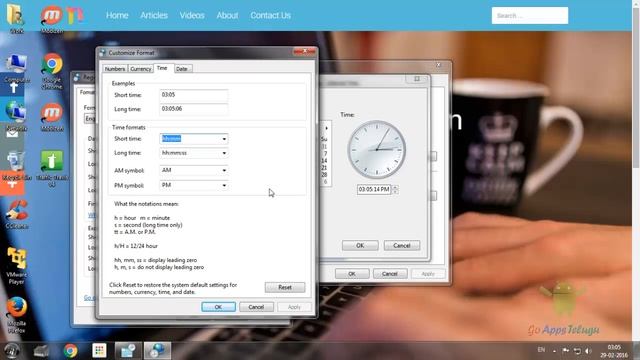
Task: Click the sync arrows tray icon
Action: point(577,351)
